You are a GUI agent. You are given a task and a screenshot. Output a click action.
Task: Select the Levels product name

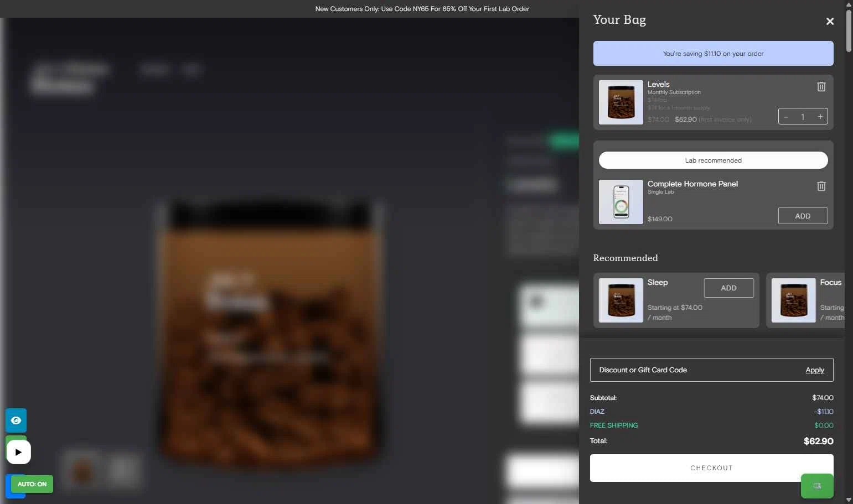659,84
